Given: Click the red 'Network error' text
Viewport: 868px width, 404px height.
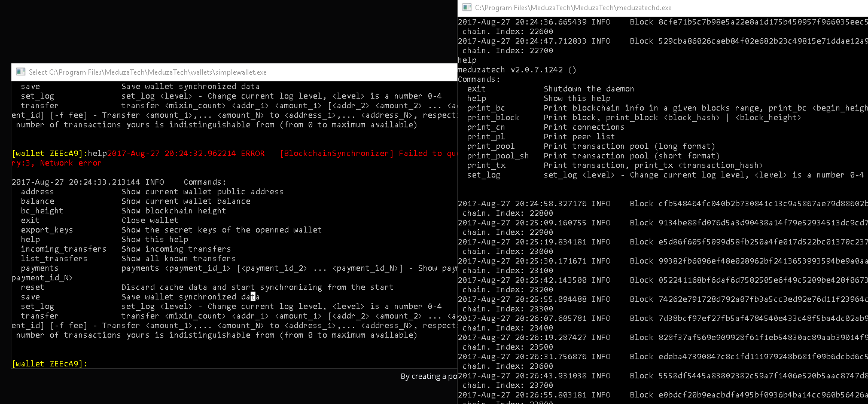Looking at the screenshot, I should pos(71,163).
